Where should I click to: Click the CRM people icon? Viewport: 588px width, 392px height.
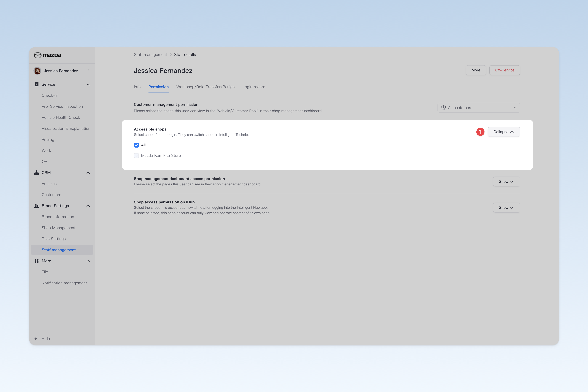point(36,172)
